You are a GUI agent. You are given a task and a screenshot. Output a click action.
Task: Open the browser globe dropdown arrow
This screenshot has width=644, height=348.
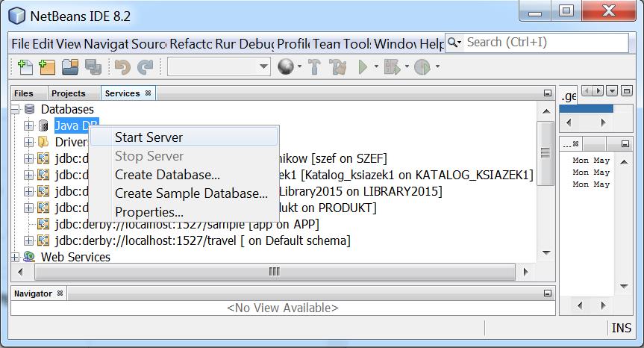(300, 66)
